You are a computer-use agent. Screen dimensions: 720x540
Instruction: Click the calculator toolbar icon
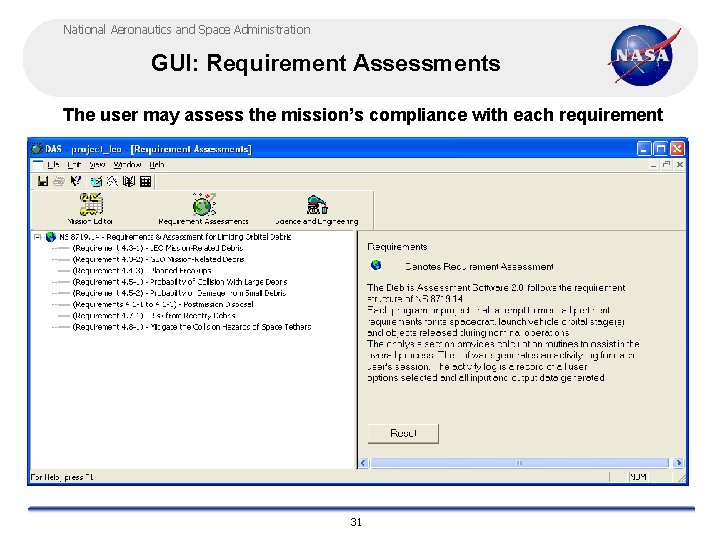coord(146,181)
